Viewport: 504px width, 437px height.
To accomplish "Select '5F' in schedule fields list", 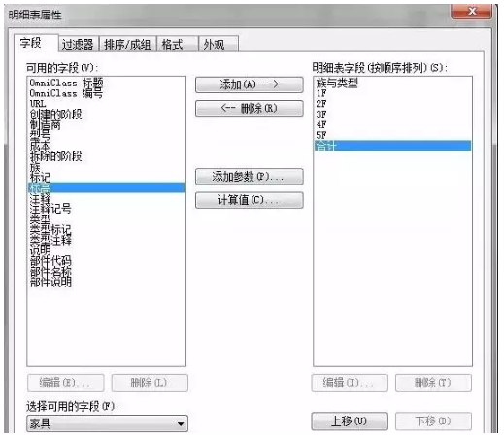I will 392,135.
